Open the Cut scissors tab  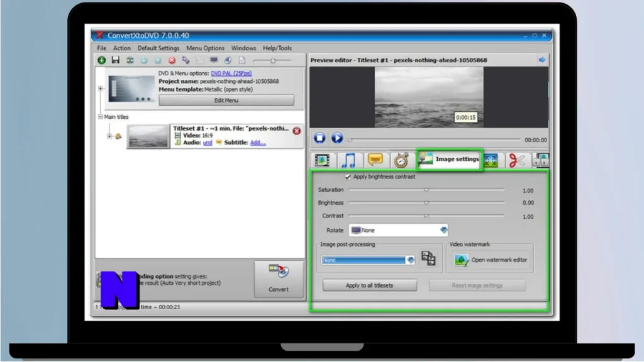(x=517, y=160)
